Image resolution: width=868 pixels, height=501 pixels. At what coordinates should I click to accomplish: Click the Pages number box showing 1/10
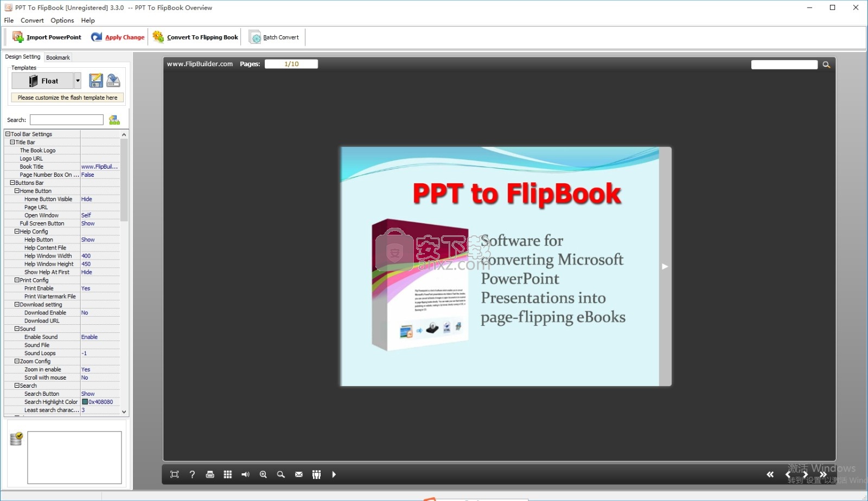pyautogui.click(x=291, y=64)
